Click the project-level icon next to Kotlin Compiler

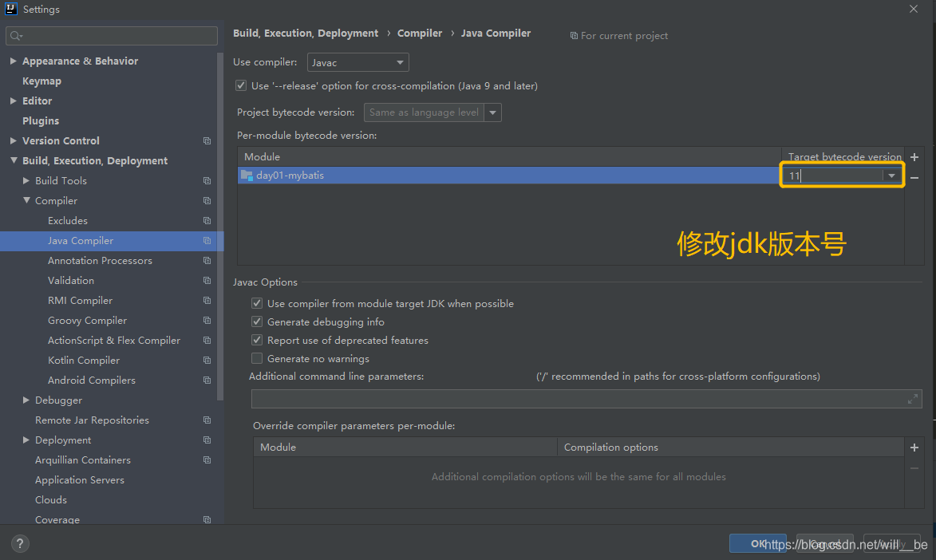pyautogui.click(x=207, y=361)
